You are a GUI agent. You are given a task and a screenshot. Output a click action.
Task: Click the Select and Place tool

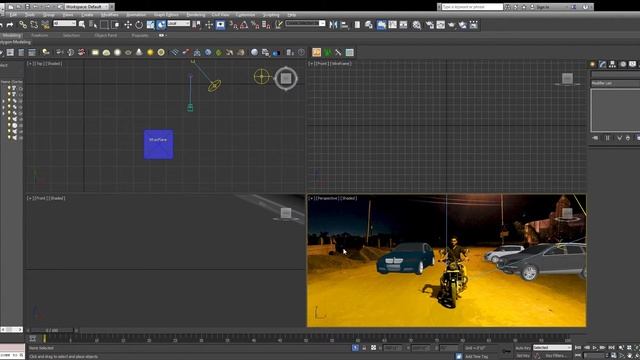tap(162, 25)
